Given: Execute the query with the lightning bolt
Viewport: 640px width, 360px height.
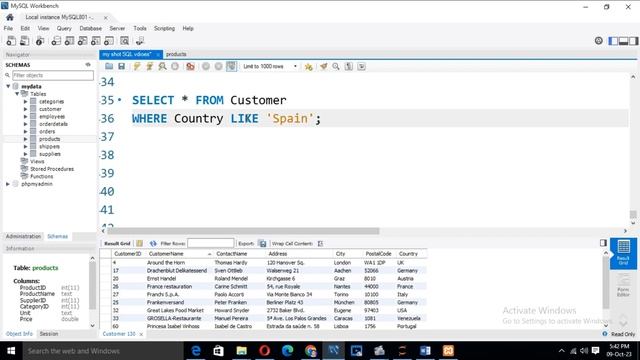Looking at the screenshot, I should tap(137, 66).
